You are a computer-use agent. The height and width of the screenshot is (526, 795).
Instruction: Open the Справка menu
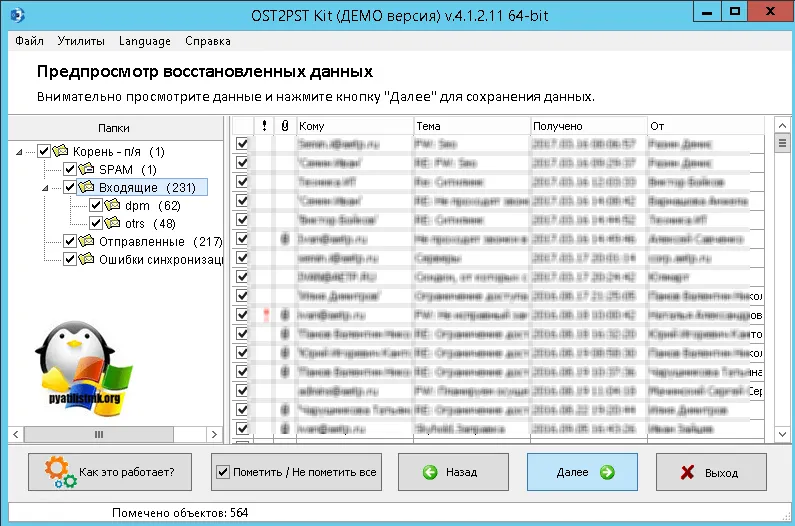(x=208, y=41)
